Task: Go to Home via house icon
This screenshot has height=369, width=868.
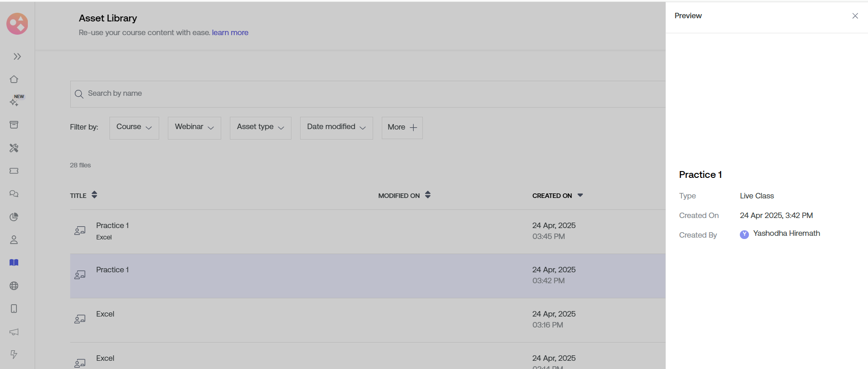Action: coord(14,79)
